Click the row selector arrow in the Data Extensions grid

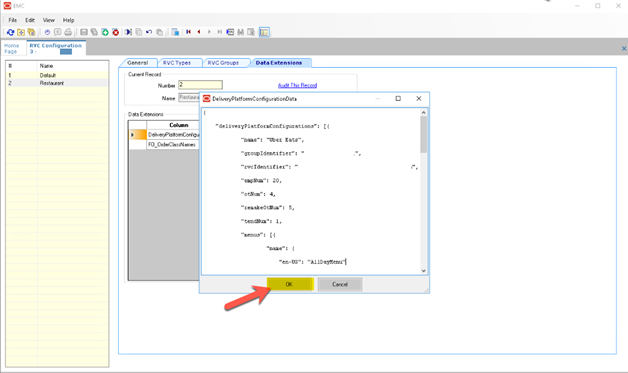pyautogui.click(x=137, y=135)
